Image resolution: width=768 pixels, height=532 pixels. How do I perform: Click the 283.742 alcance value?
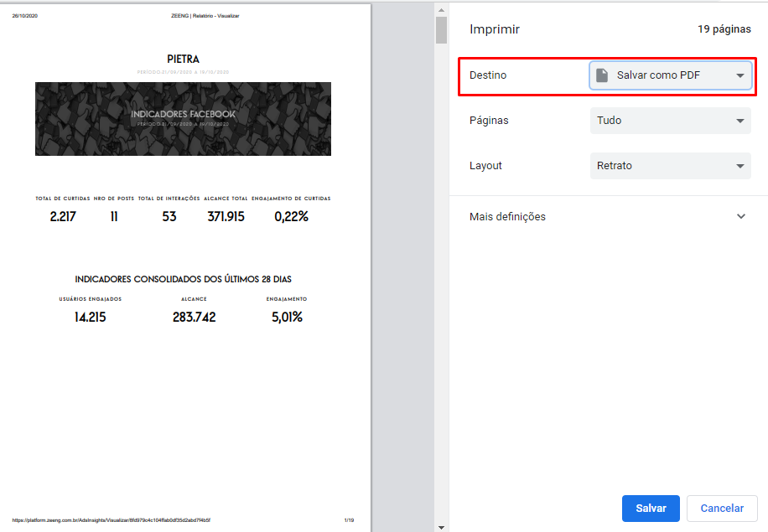194,318
